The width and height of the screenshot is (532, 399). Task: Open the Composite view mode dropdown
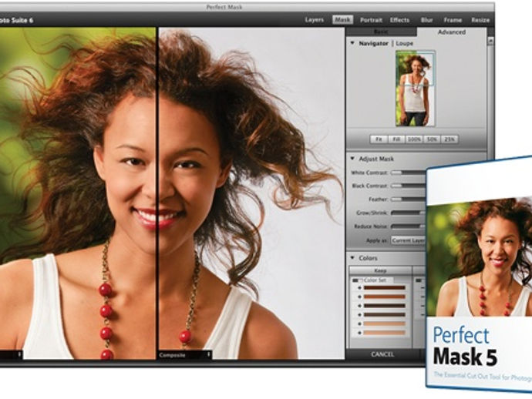[185, 355]
